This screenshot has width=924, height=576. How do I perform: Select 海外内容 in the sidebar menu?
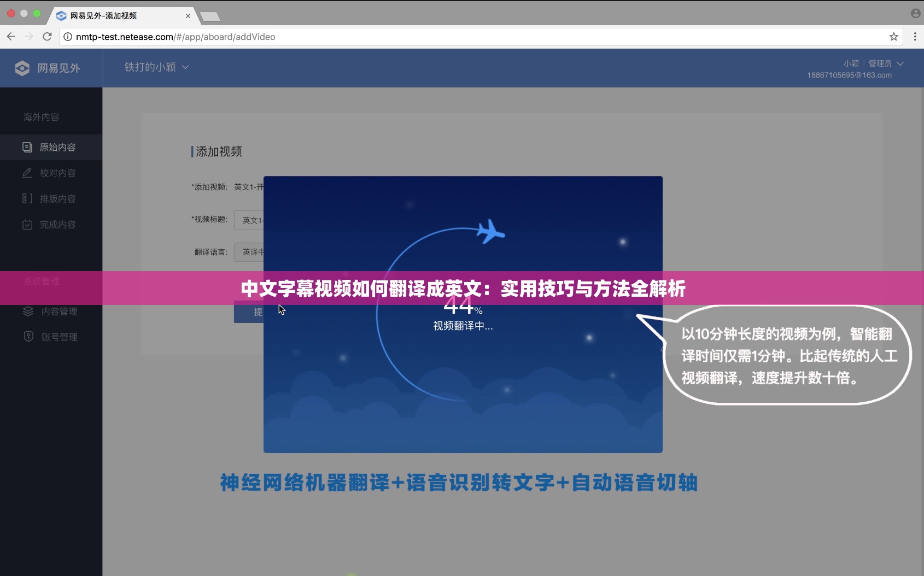40,117
